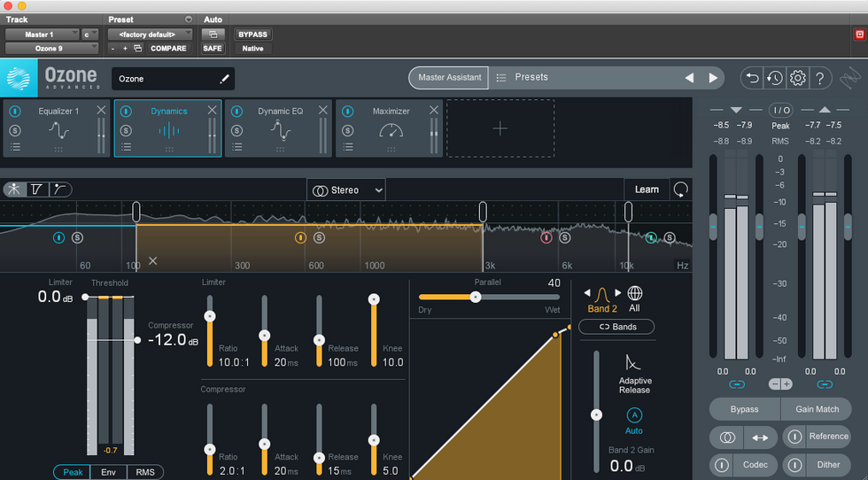Image resolution: width=868 pixels, height=480 pixels.
Task: Open Ozone settings gear
Action: point(797,78)
